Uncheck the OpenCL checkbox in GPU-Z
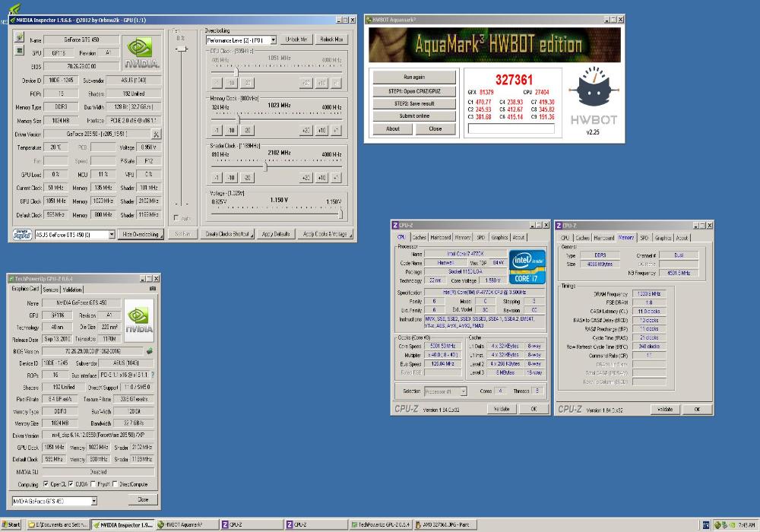This screenshot has width=760, height=532. click(x=46, y=484)
